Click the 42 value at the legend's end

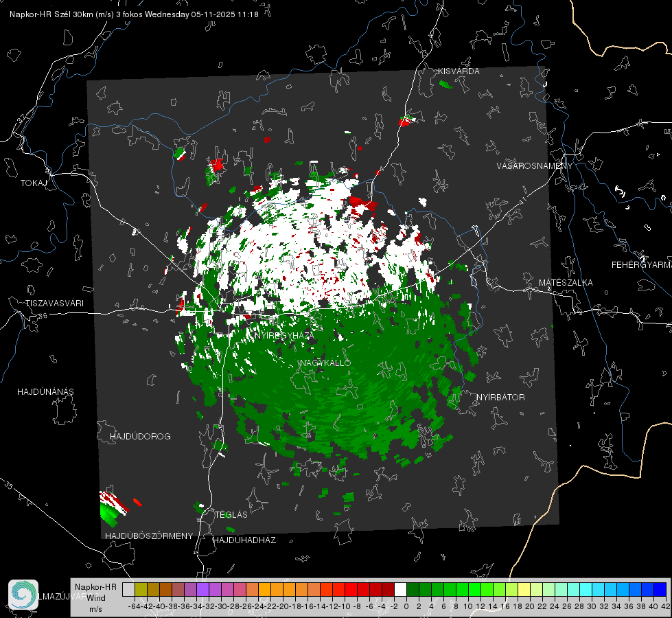[x=665, y=606]
